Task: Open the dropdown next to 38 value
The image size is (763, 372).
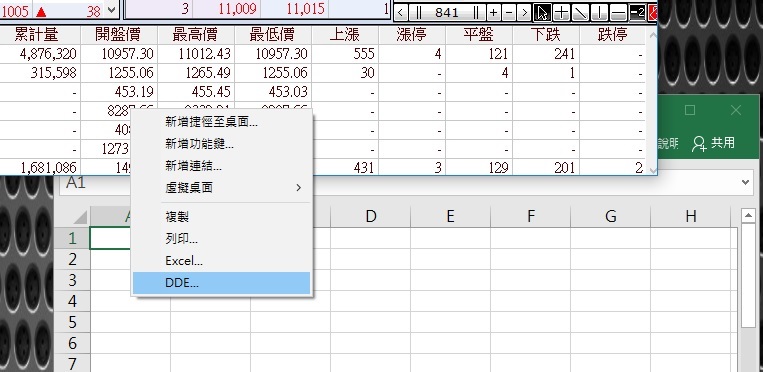Action: coord(111,10)
